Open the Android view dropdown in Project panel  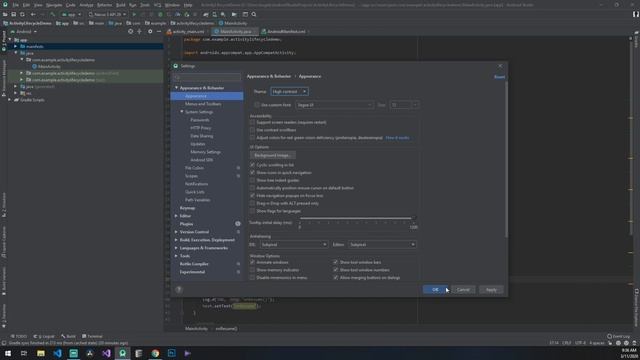24,31
